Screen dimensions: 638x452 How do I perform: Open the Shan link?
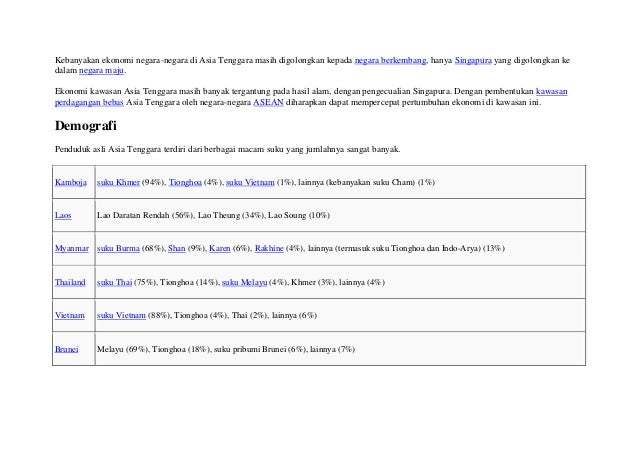[x=177, y=248]
